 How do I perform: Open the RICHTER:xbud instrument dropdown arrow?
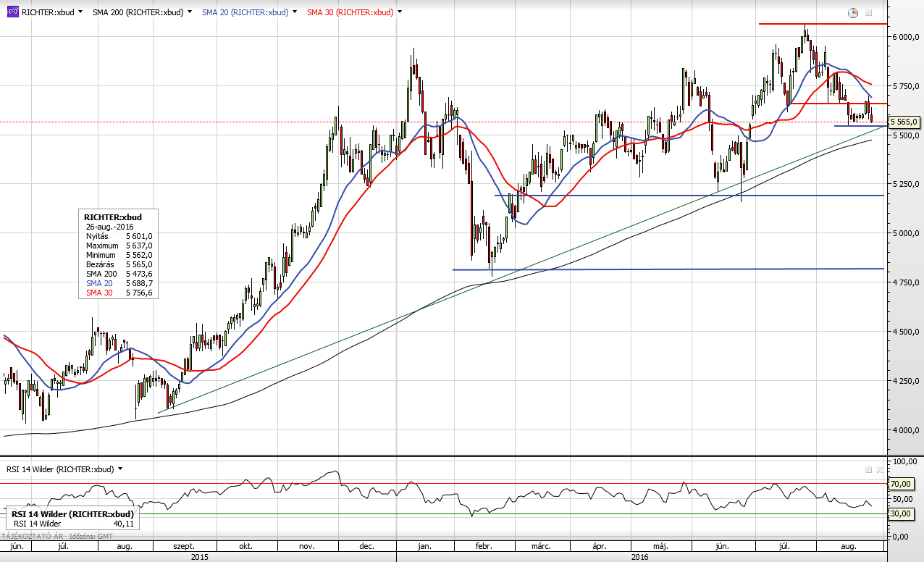80,12
